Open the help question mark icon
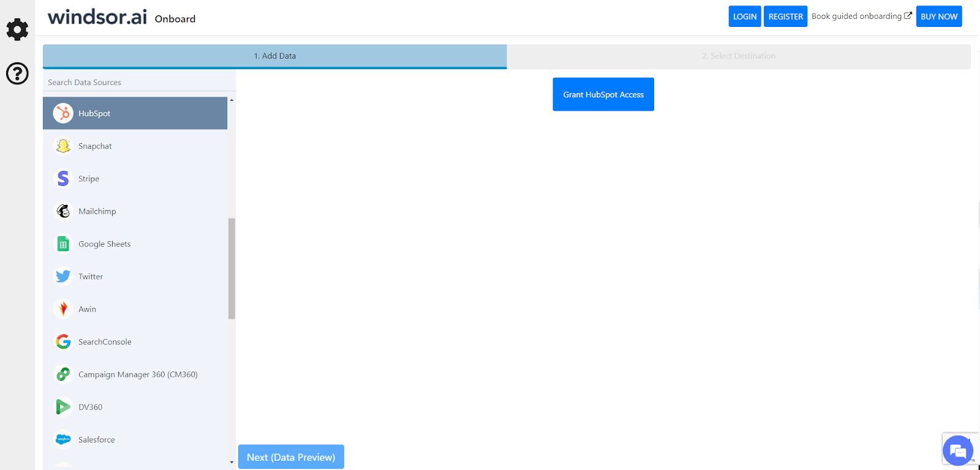 pyautogui.click(x=17, y=73)
